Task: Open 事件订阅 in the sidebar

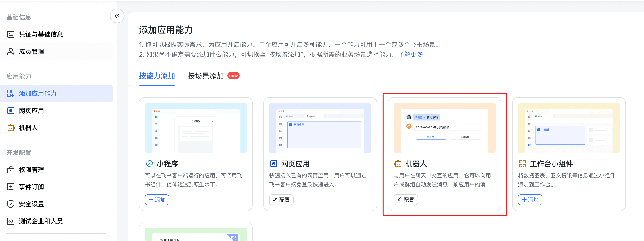Action: pos(57,187)
